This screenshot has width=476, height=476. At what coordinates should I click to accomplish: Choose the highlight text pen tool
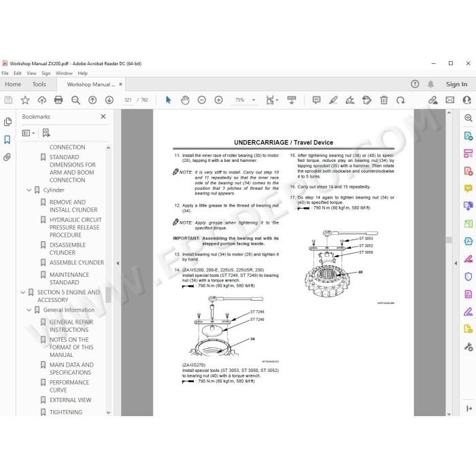[333, 100]
